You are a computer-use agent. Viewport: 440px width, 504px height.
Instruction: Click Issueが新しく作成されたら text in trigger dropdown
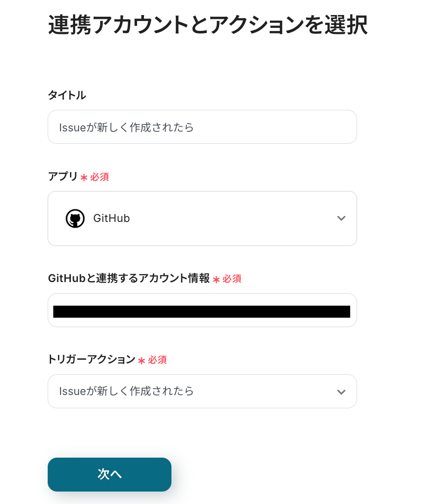(x=126, y=391)
